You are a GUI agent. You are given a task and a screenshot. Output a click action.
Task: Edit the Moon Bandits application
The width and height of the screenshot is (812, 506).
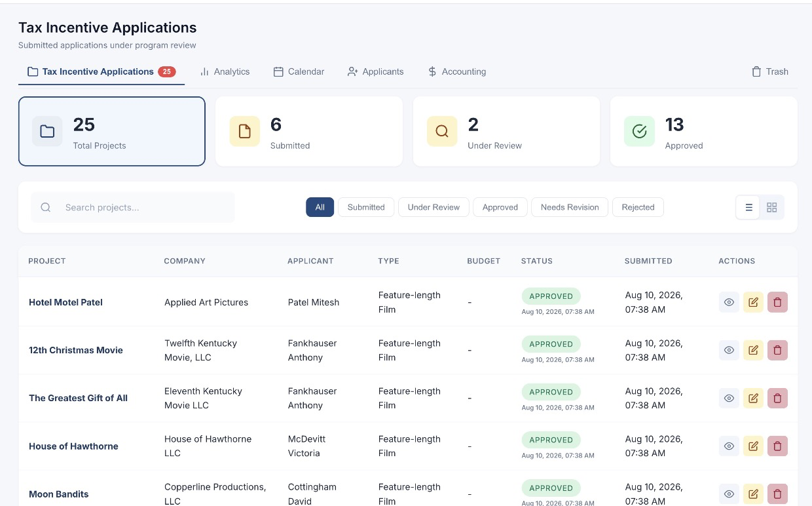pos(753,494)
